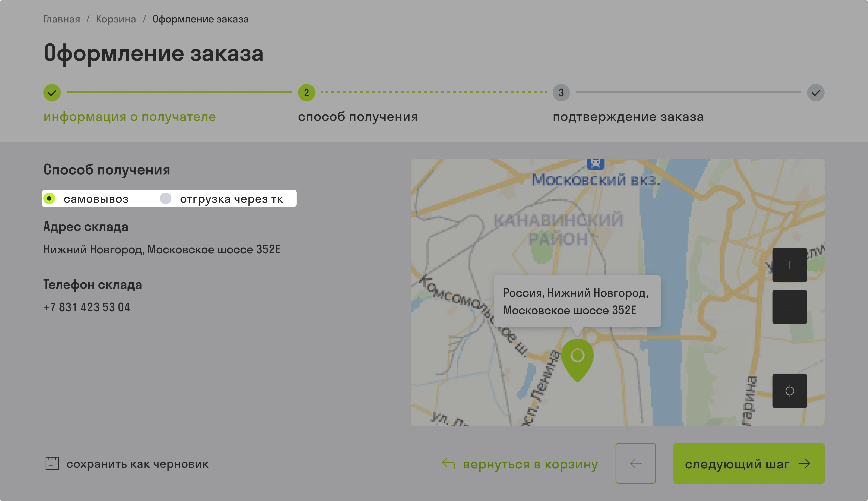Image resolution: width=868 pixels, height=501 pixels.
Task: Click the completed first step checkmark circle
Action: point(52,92)
